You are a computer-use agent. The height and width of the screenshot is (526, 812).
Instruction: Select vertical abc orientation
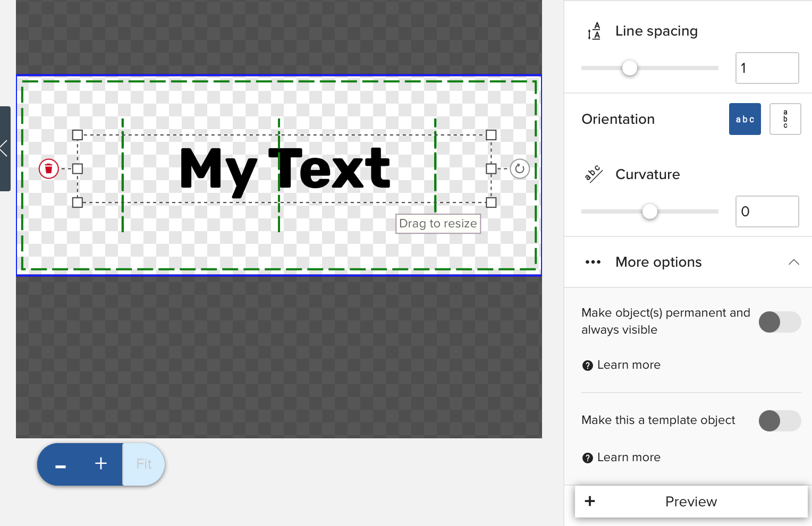pyautogui.click(x=785, y=119)
